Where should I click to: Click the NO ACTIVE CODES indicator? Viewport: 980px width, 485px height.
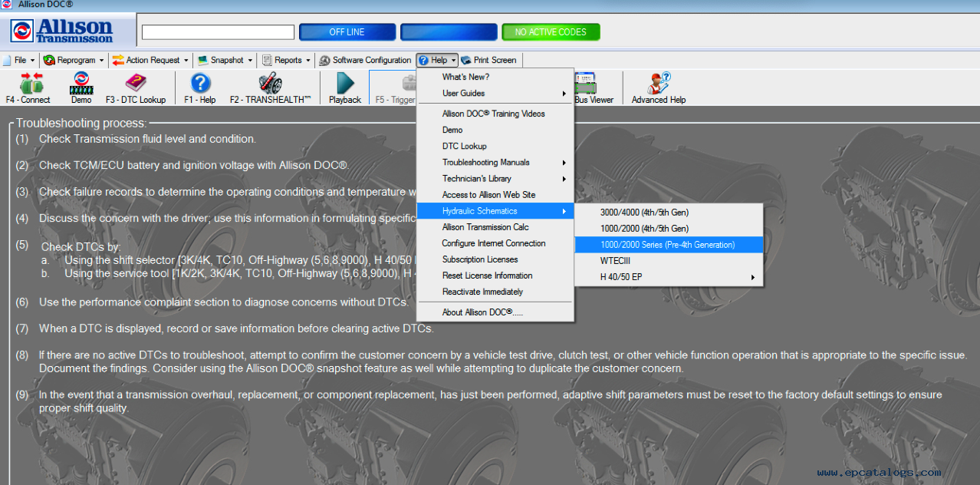551,32
